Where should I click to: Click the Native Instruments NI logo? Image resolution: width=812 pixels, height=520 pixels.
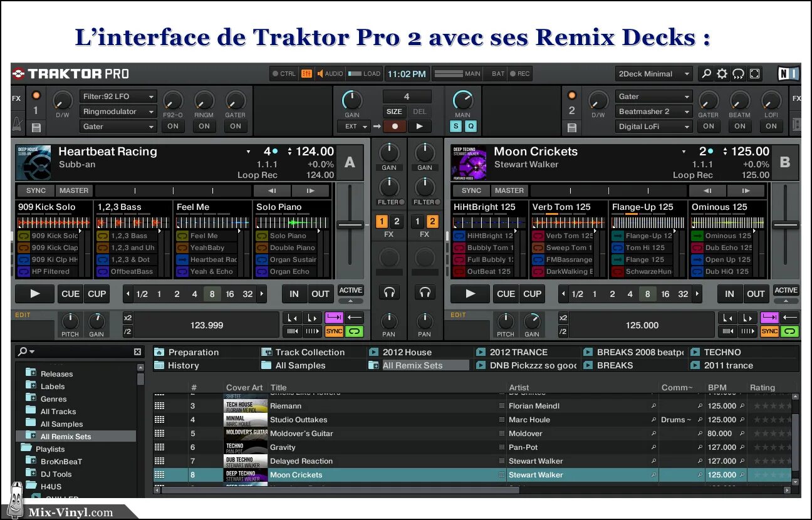click(x=788, y=74)
